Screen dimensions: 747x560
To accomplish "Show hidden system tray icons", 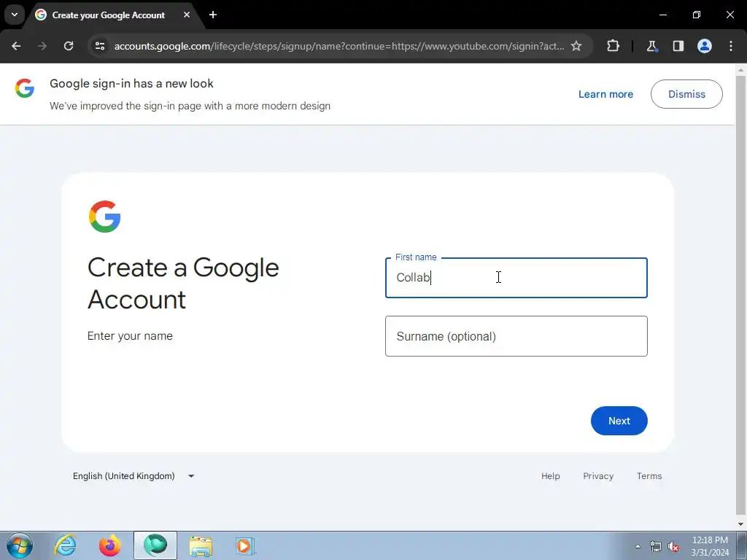I will coord(638,546).
